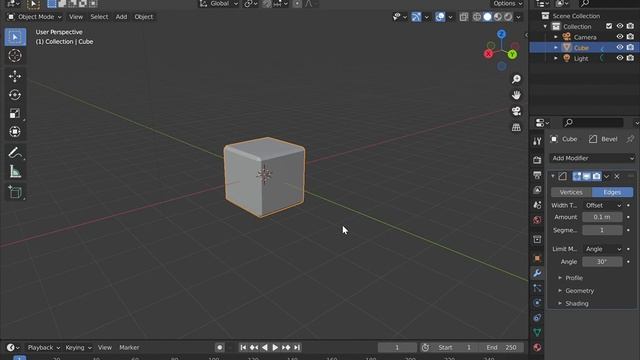Toggle Bevel modifier viewport display

coord(587,176)
